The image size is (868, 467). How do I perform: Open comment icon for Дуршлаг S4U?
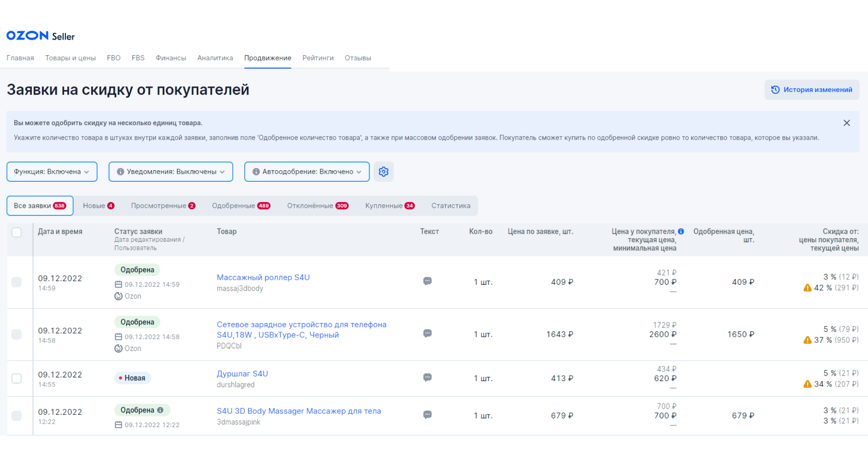pyautogui.click(x=427, y=377)
